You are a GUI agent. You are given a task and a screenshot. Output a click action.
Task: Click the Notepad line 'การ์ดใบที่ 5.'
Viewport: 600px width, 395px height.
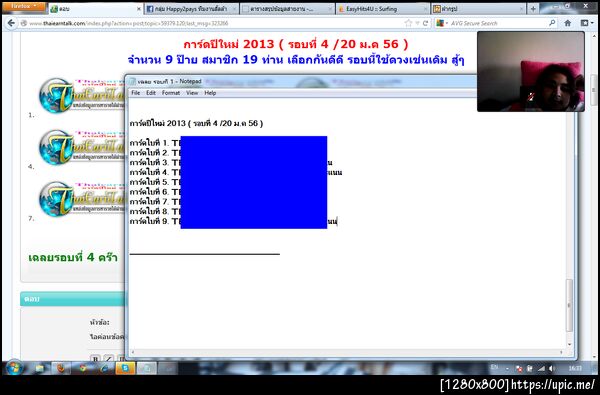[155, 182]
